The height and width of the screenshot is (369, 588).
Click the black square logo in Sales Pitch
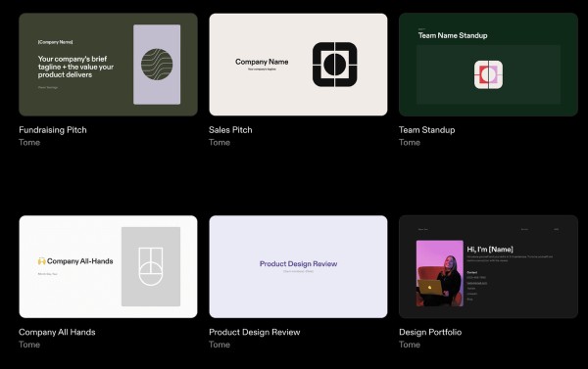coord(335,65)
